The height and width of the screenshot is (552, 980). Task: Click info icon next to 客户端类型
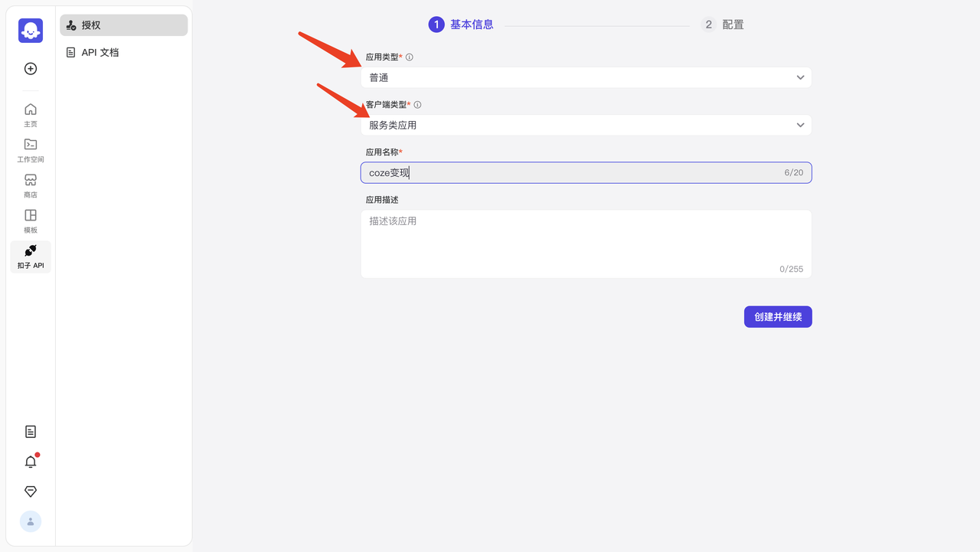pyautogui.click(x=417, y=105)
